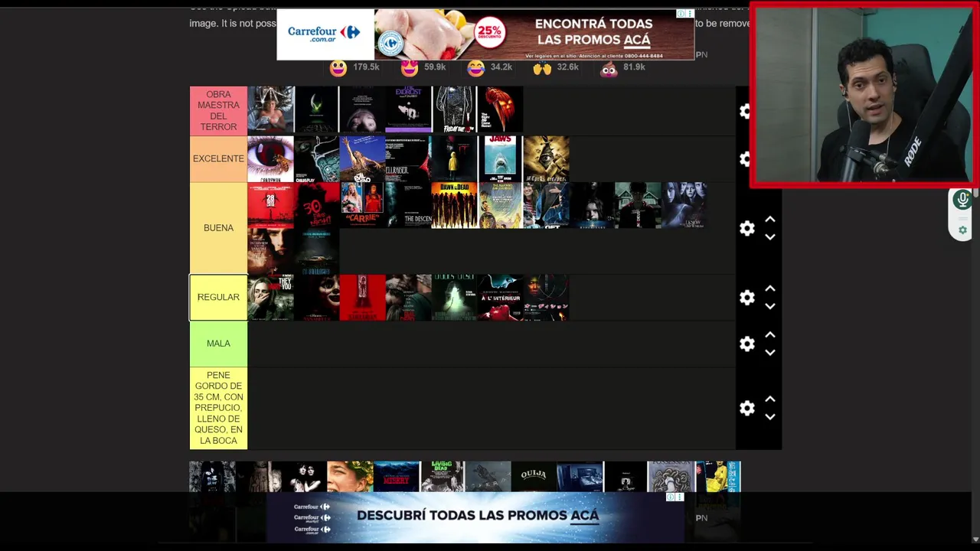Select the Jaws poster

(x=500, y=159)
